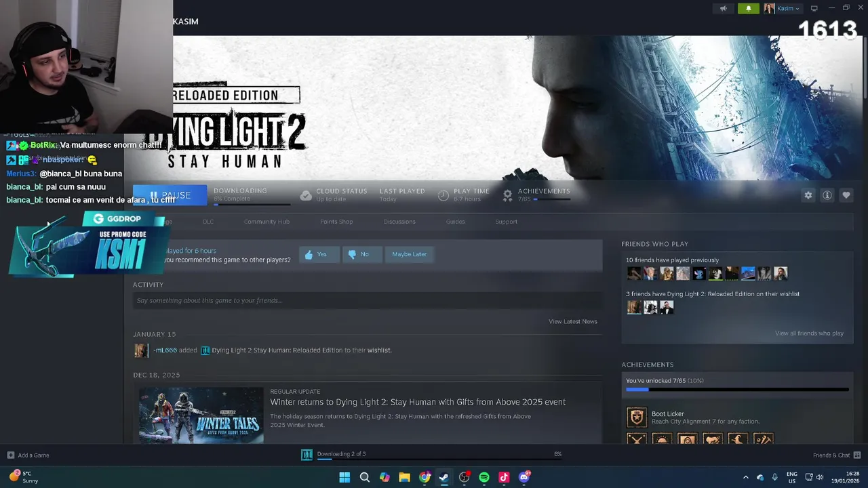Open Spotify from taskbar

pos(484,477)
